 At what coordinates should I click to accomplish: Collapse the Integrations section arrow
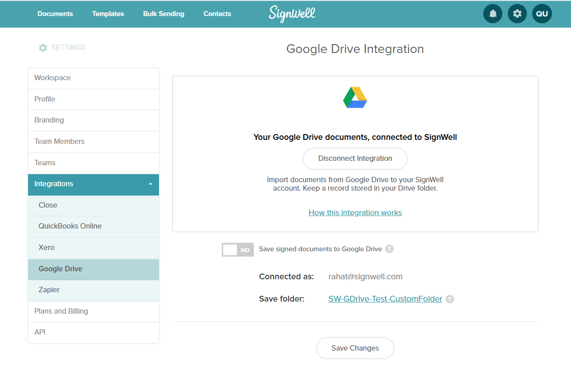151,184
